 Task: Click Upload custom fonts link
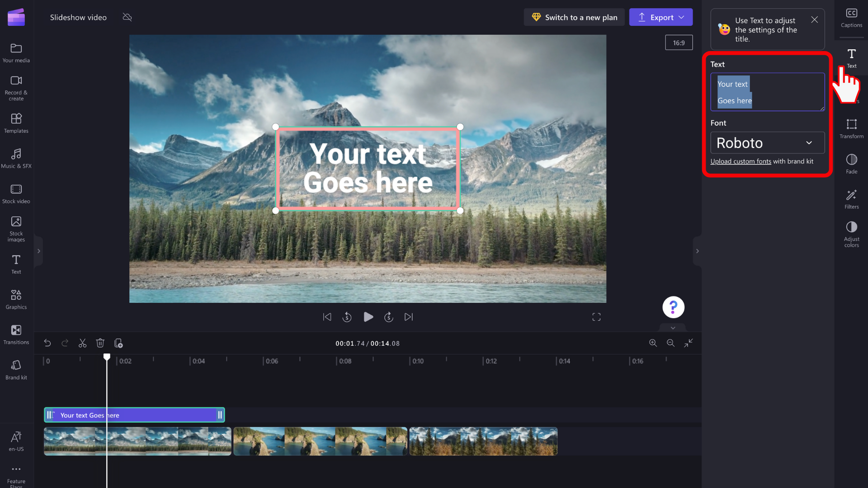click(741, 161)
